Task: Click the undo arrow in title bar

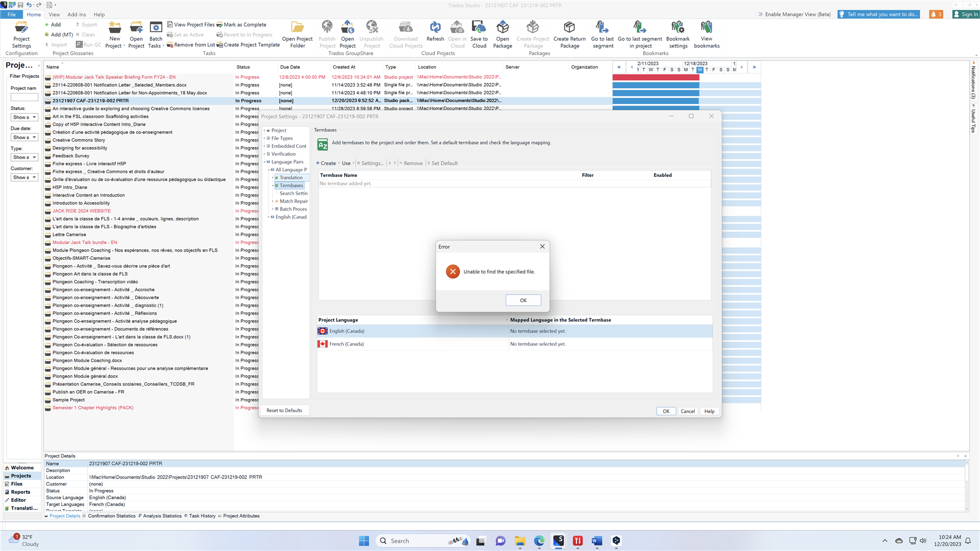Action: (29, 5)
